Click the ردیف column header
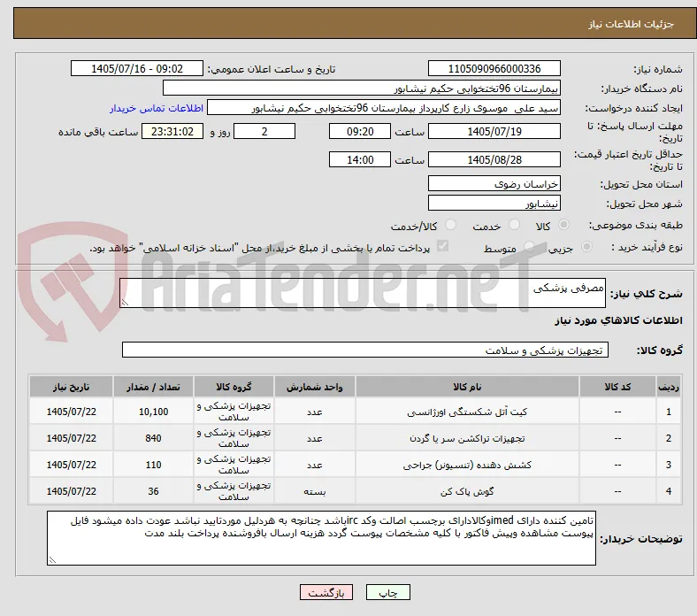The height and width of the screenshot is (616, 697). 669,387
